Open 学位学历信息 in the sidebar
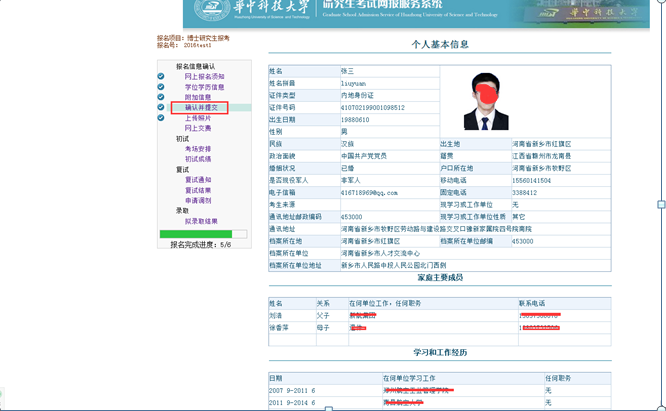The width and height of the screenshot is (666, 411). pos(204,87)
